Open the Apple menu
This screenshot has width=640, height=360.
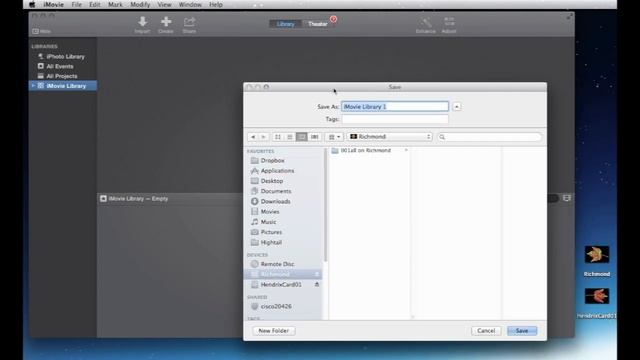[x=32, y=4]
